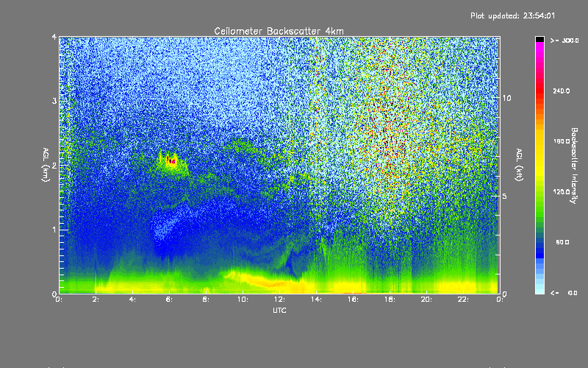Image resolution: width=588 pixels, height=368 pixels.
Task: Click the "Ceilometer Backscatter 4km" plot title
Action: pyautogui.click(x=279, y=31)
